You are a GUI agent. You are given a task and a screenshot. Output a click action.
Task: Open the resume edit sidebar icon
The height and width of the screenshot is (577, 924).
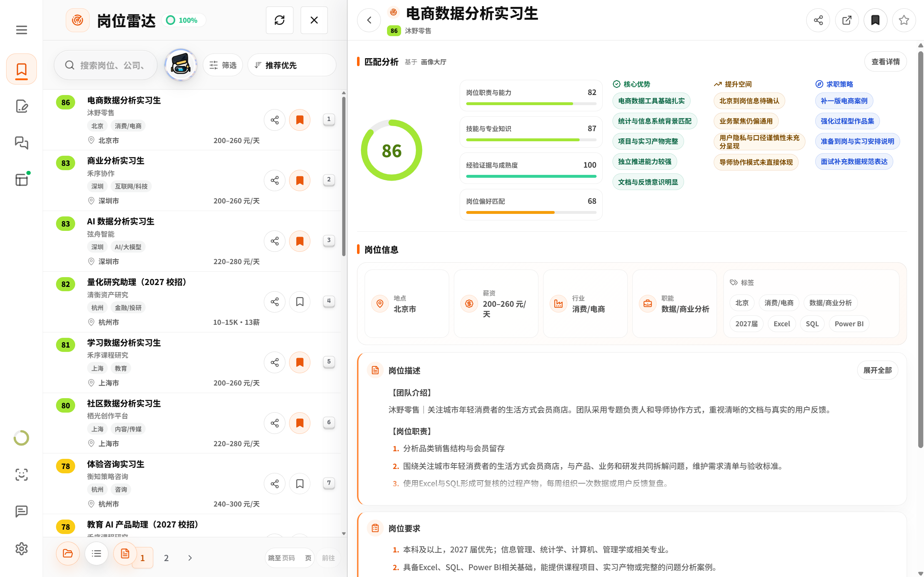click(x=21, y=106)
